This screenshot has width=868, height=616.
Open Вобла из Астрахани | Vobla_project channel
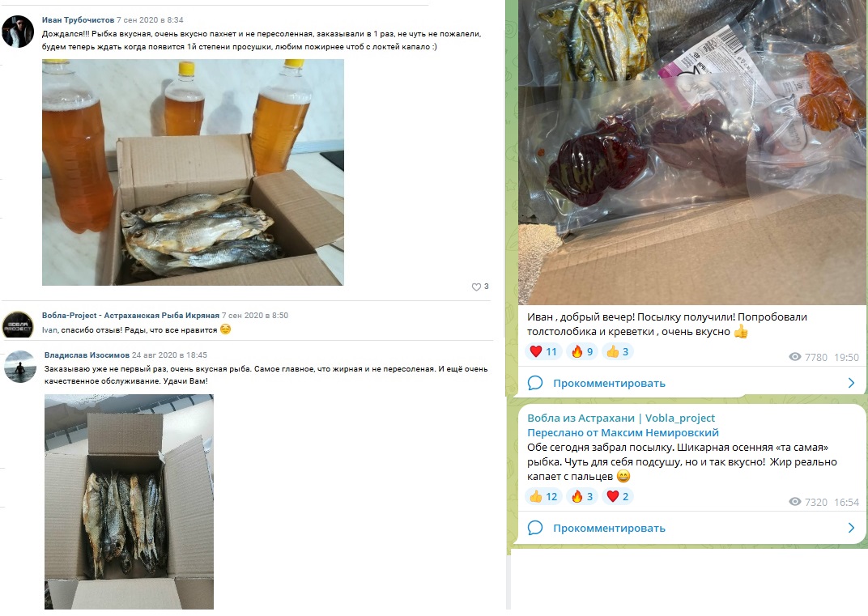click(620, 418)
